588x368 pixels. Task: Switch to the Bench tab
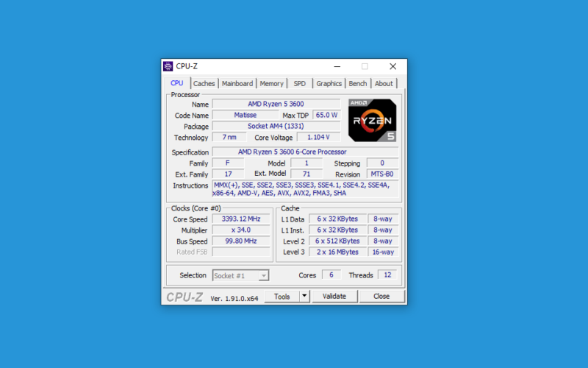(358, 83)
